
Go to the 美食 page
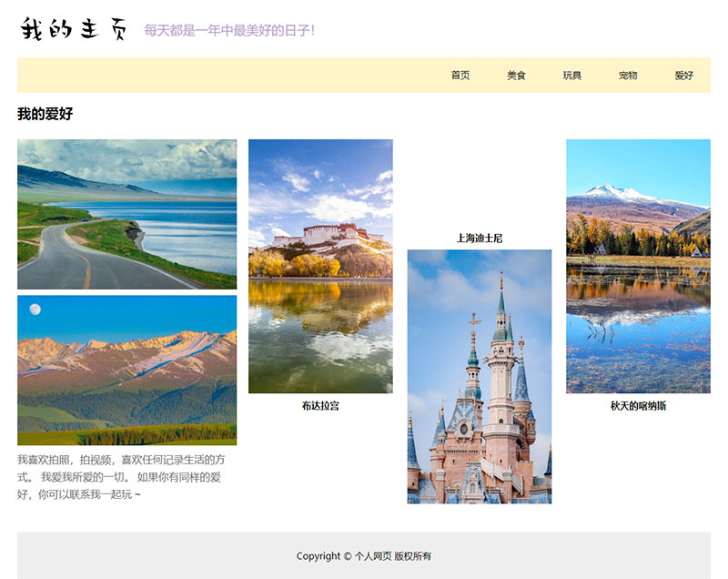[516, 76]
